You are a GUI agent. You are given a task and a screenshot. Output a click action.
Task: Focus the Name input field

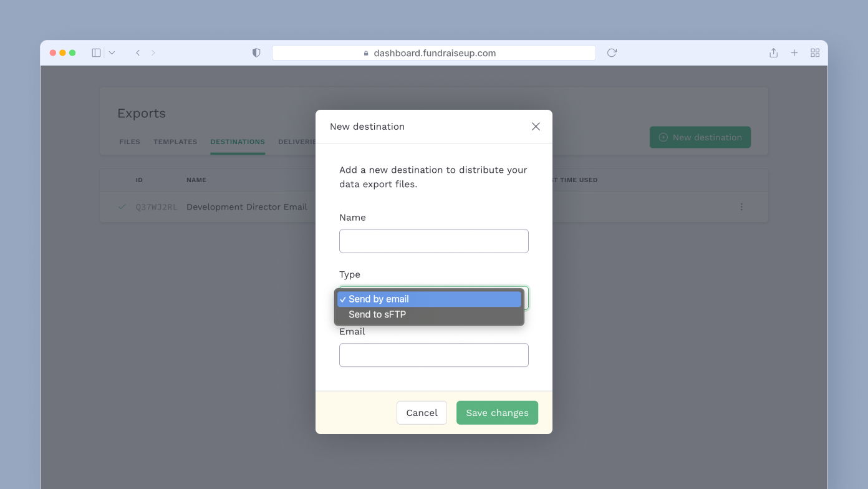coord(434,241)
